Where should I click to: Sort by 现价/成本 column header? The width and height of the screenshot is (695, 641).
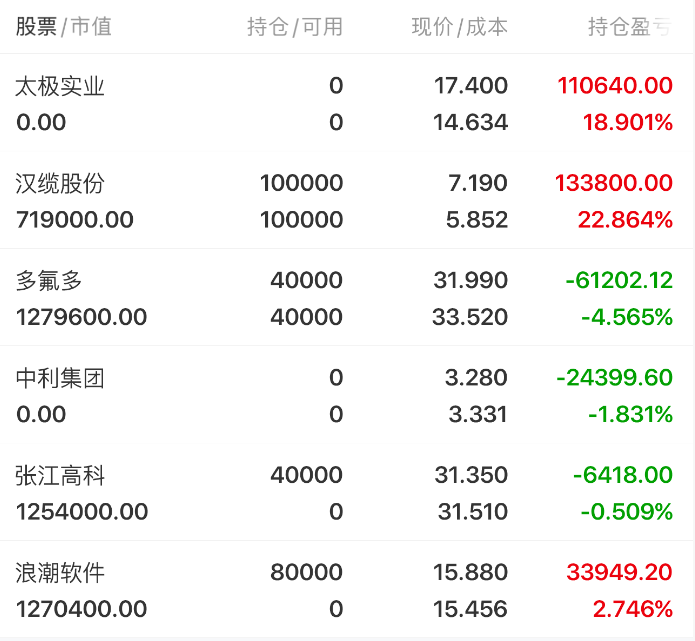tap(460, 27)
